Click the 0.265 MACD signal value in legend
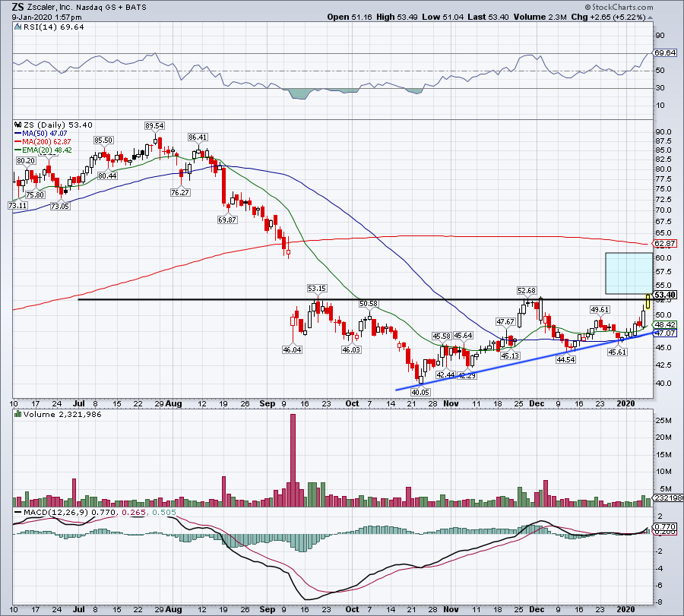 [x=134, y=512]
